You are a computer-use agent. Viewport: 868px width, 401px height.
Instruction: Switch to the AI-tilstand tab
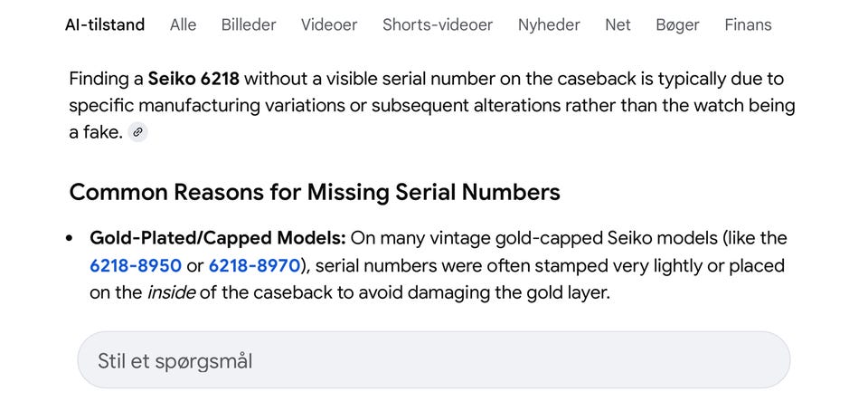point(105,24)
